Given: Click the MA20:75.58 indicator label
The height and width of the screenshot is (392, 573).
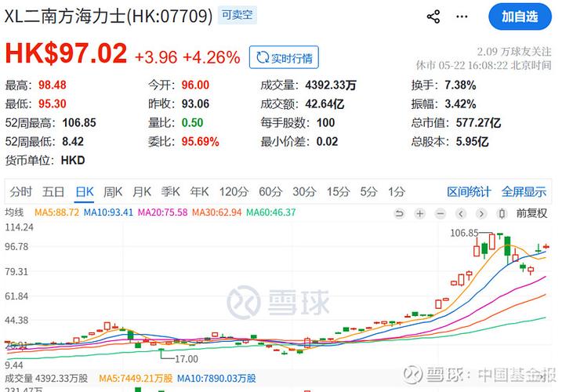Looking at the screenshot, I should pos(162,212).
